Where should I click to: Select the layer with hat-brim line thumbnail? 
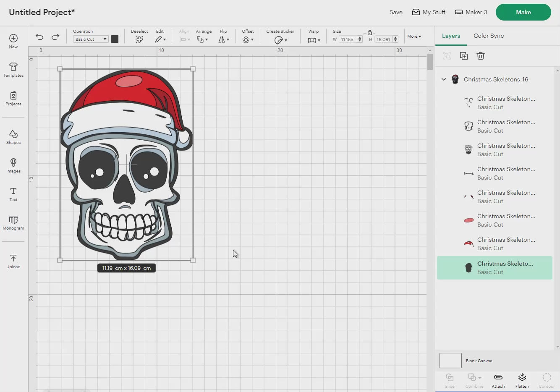pyautogui.click(x=495, y=173)
